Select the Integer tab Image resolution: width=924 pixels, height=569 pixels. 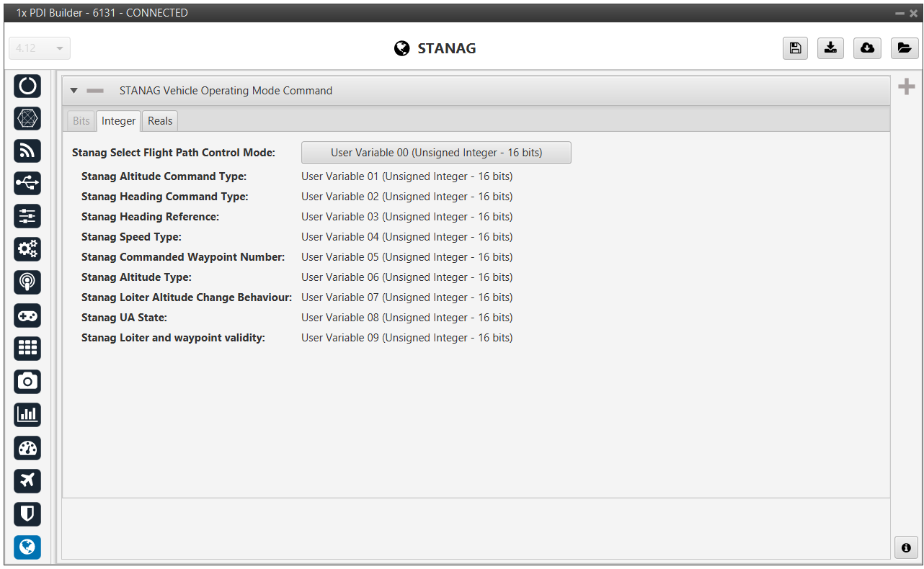118,121
